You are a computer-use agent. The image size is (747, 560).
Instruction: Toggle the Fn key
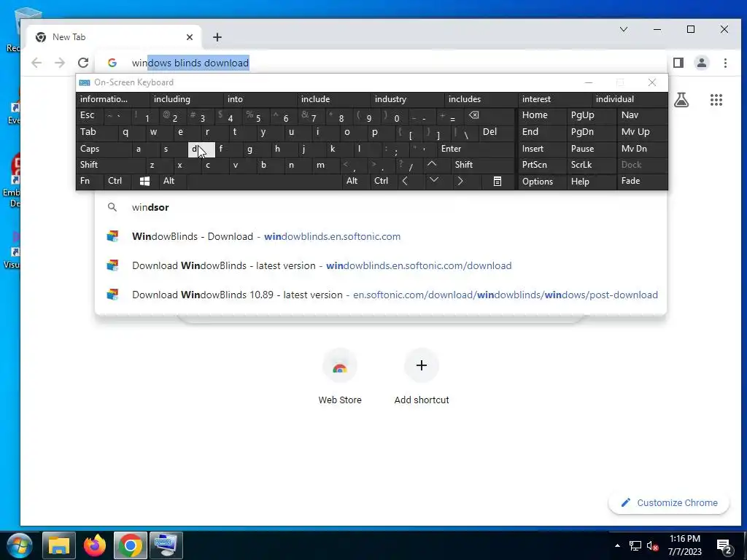(90, 181)
